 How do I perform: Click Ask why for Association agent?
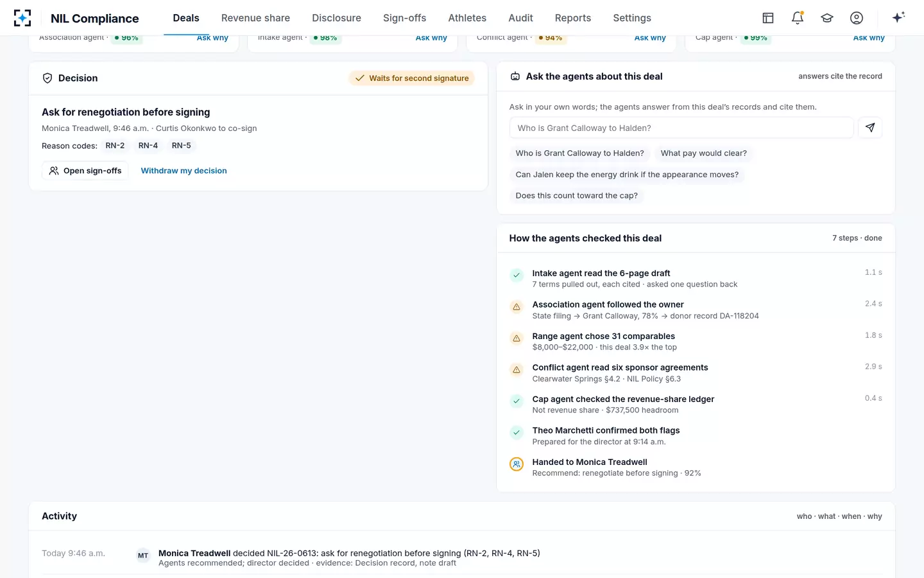tap(212, 38)
